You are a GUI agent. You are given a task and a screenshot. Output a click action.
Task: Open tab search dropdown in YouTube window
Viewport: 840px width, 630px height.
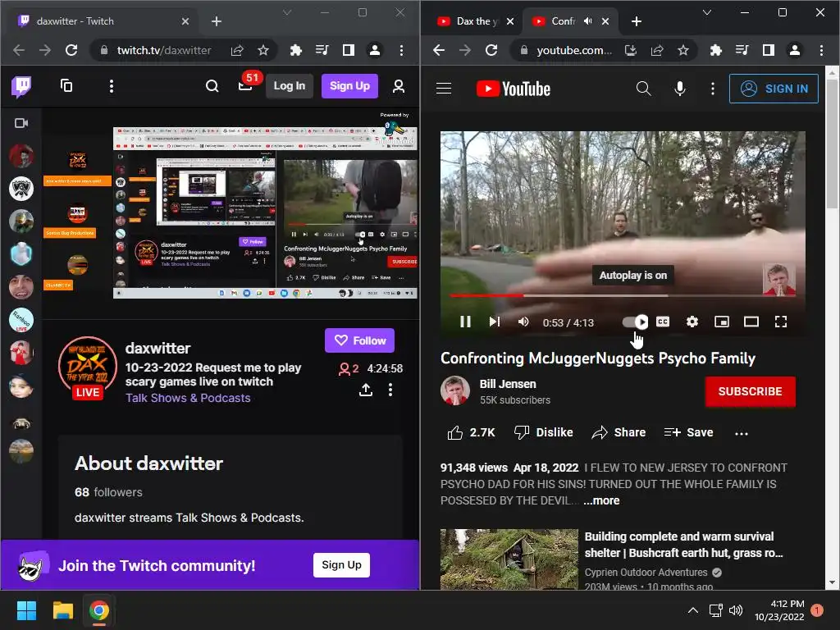click(707, 12)
